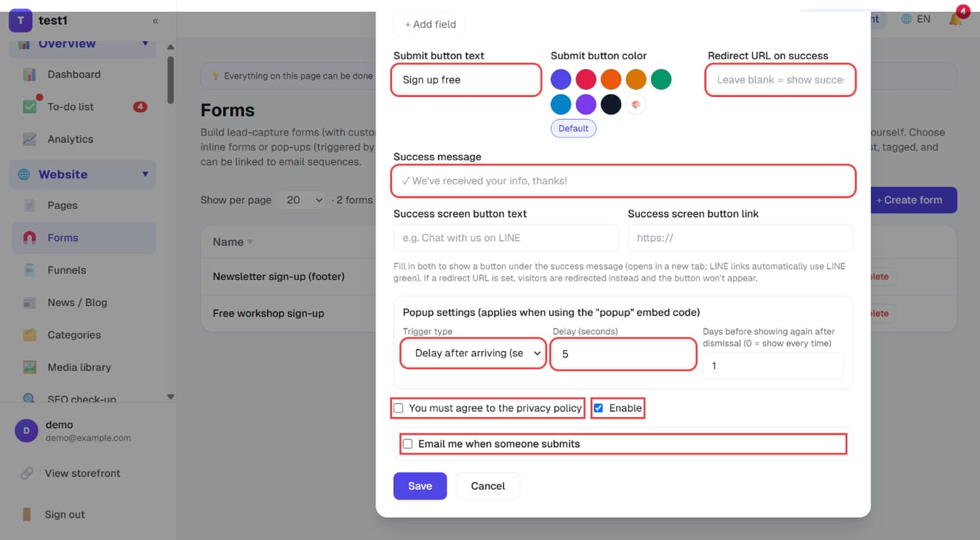Select the Forms magnet icon
The width and height of the screenshot is (980, 540).
(x=30, y=238)
